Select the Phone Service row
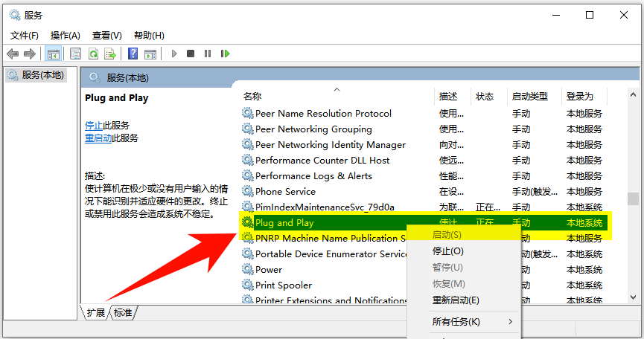This screenshot has height=339, width=644. [x=424, y=191]
